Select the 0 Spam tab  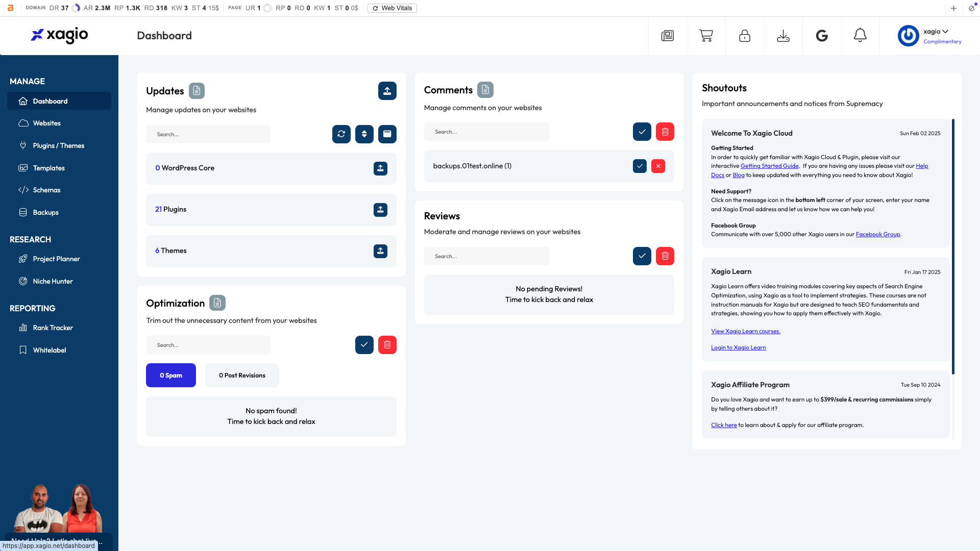tap(171, 375)
